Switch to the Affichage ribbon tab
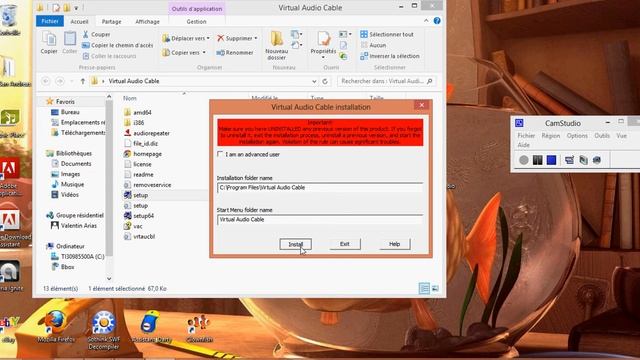 tap(147, 22)
